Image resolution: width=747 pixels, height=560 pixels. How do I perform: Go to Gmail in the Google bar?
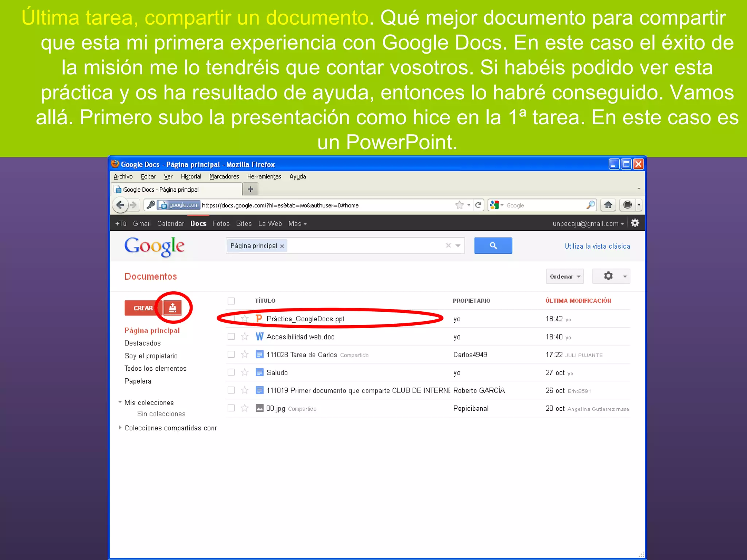142,223
